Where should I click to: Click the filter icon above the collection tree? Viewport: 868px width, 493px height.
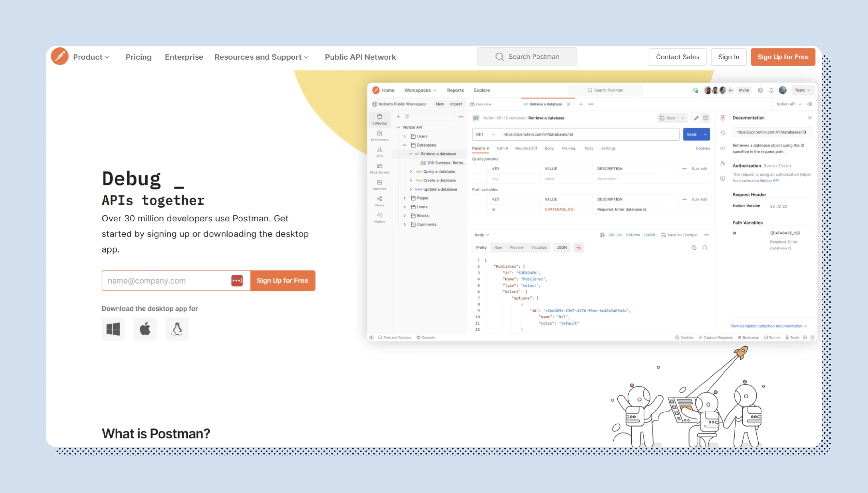pos(407,117)
